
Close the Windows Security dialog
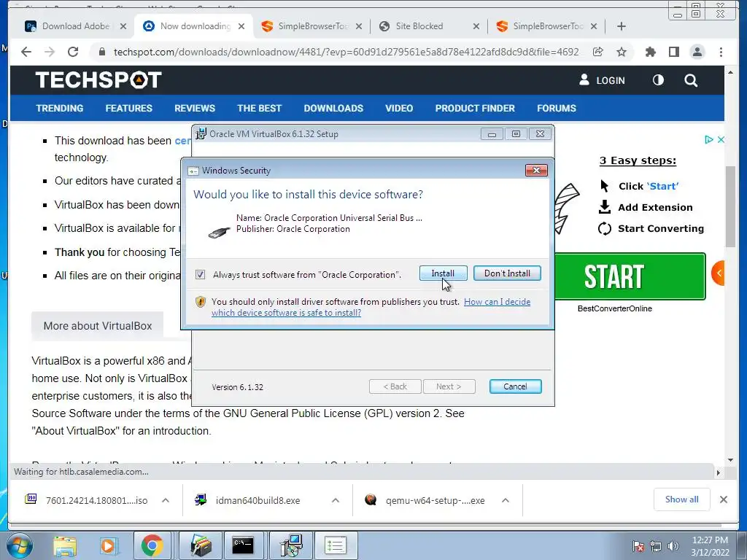tap(536, 171)
